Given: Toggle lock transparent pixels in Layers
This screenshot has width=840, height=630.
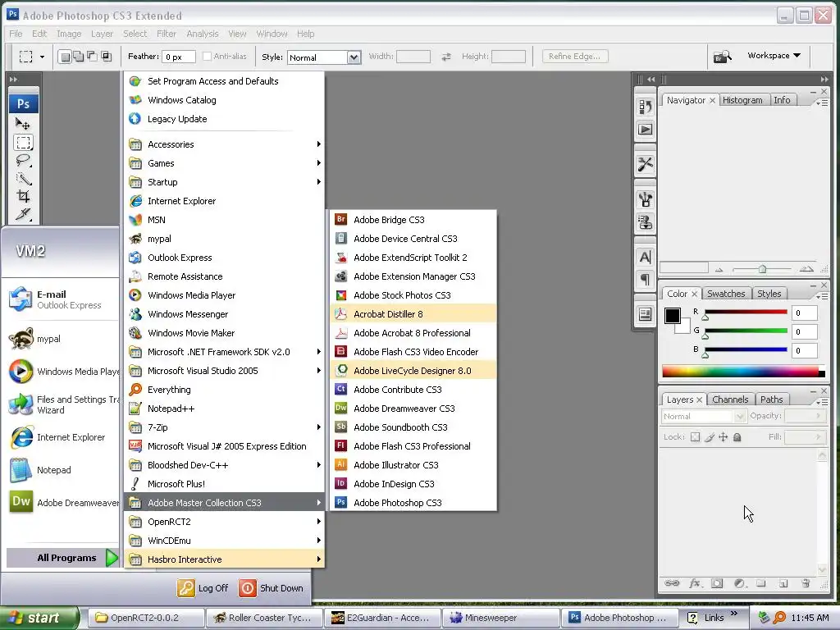Looking at the screenshot, I should tap(695, 437).
